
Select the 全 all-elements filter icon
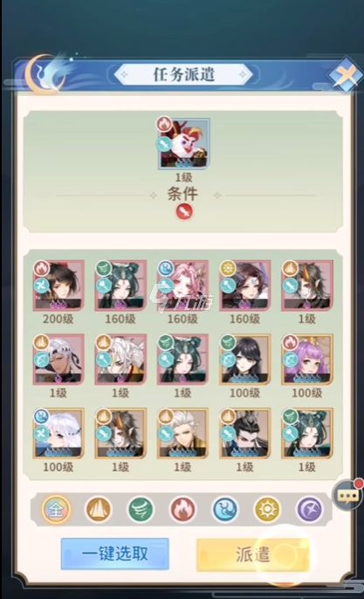coord(56,509)
